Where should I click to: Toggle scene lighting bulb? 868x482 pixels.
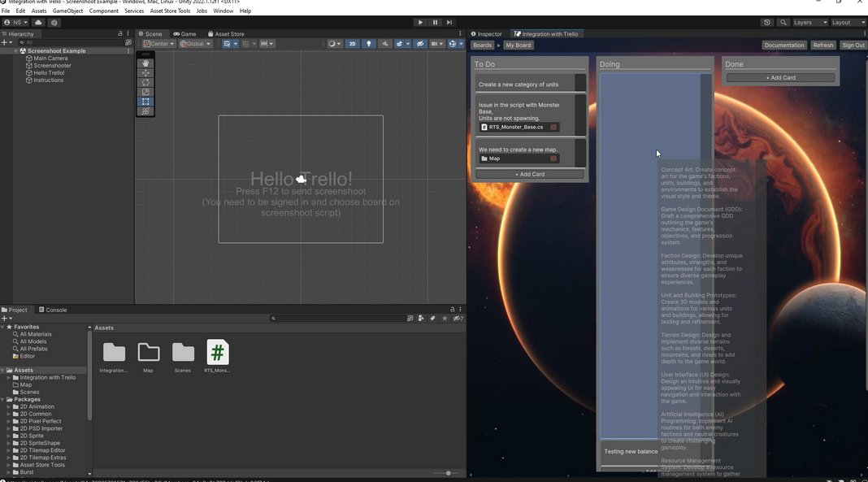[x=369, y=44]
